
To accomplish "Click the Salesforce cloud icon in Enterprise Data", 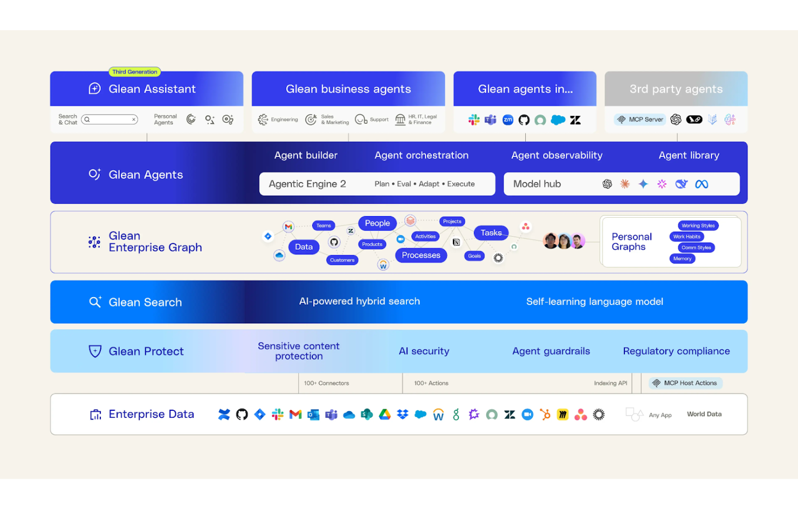I will [421, 414].
